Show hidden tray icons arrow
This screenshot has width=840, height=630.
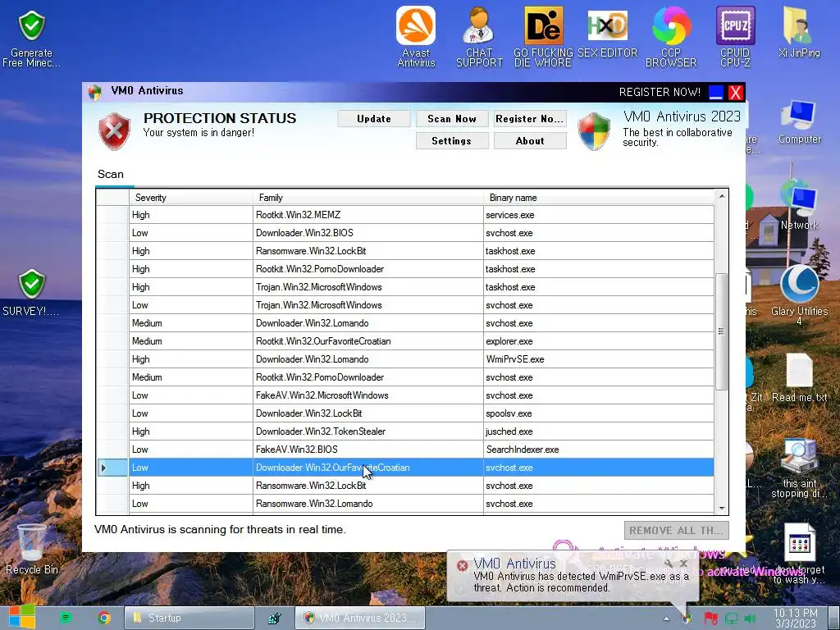[666, 619]
